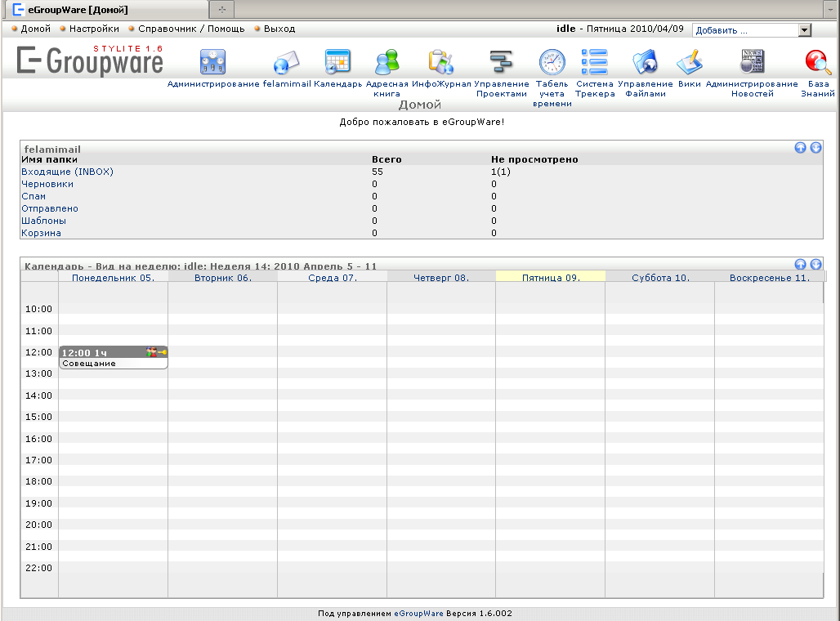Open Понедельник 05 day view
Image resolution: width=840 pixels, height=621 pixels.
click(x=113, y=278)
